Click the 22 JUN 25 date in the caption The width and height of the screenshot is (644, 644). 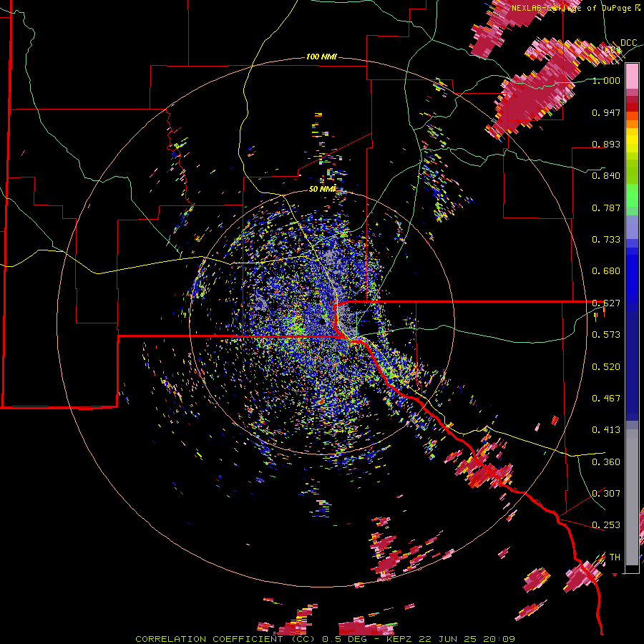pyautogui.click(x=448, y=639)
